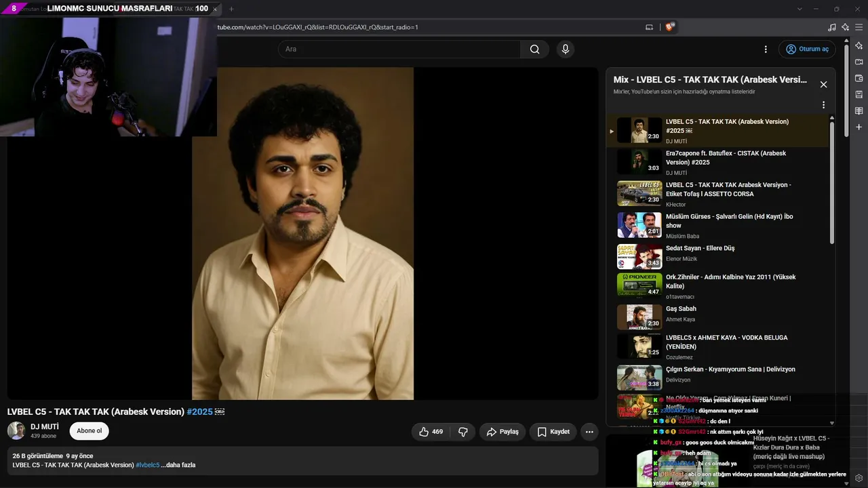Share the video using 'Paylaş'

[x=502, y=432]
